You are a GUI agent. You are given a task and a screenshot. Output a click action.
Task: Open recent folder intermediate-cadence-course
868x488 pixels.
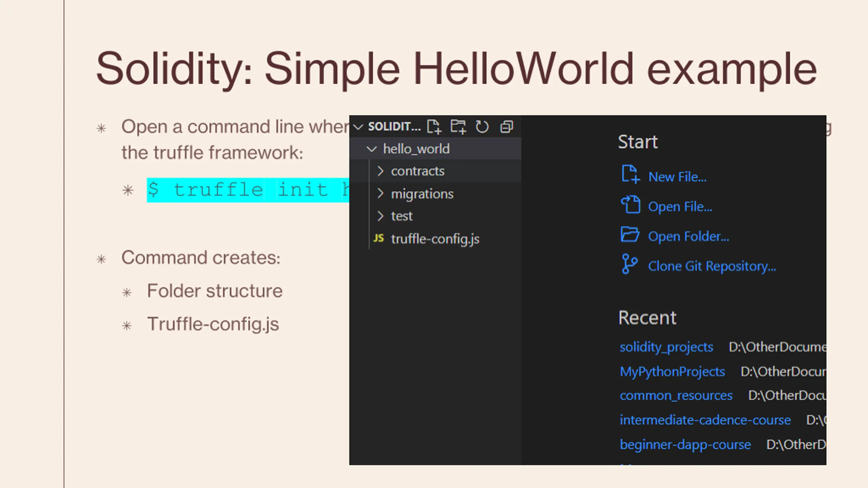[x=705, y=420]
